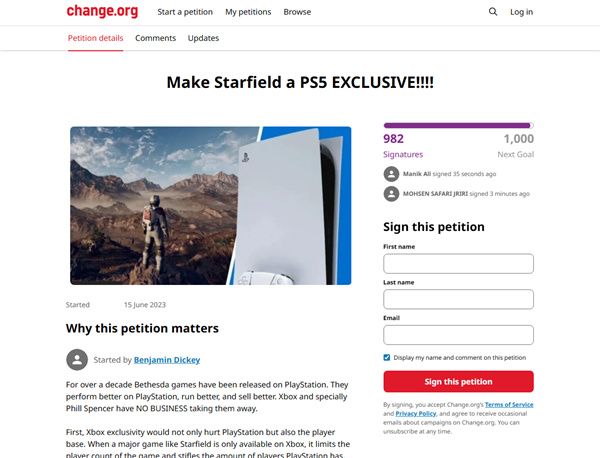The width and height of the screenshot is (600, 458).
Task: Click the Starfield PS5 petition image
Action: click(210, 205)
